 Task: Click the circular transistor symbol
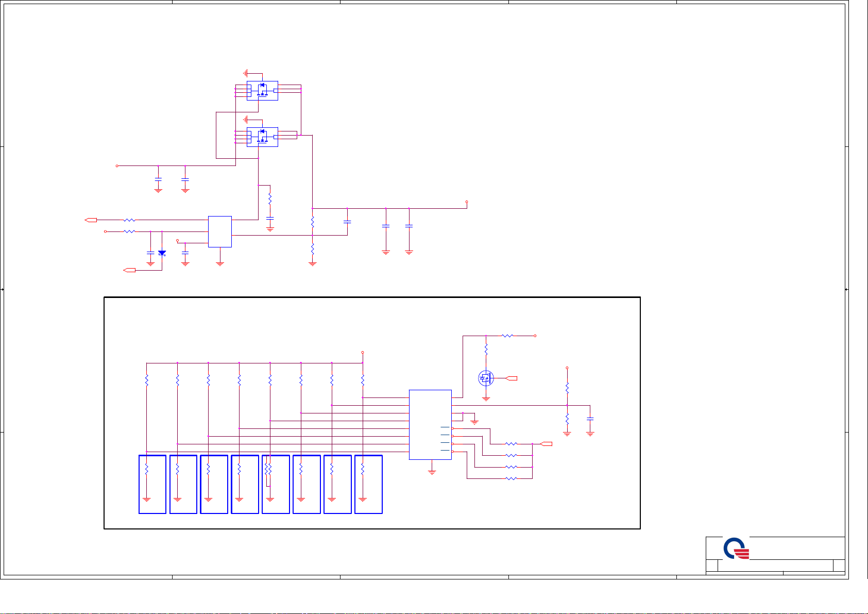486,378
